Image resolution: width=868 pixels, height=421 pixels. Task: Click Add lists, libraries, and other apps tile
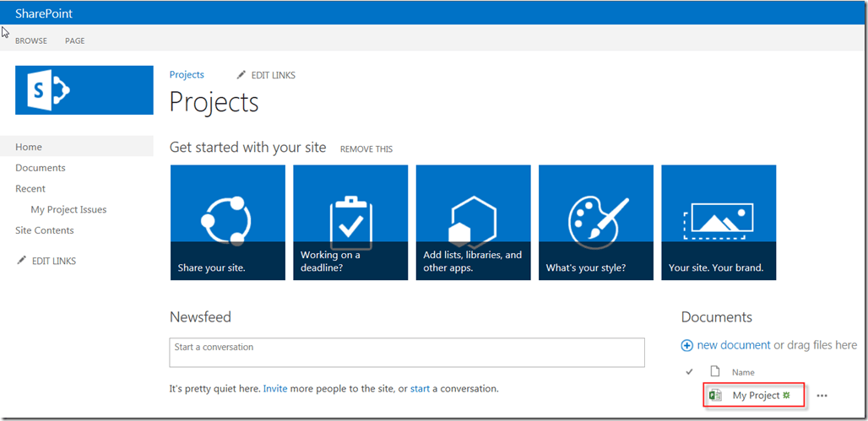click(473, 223)
